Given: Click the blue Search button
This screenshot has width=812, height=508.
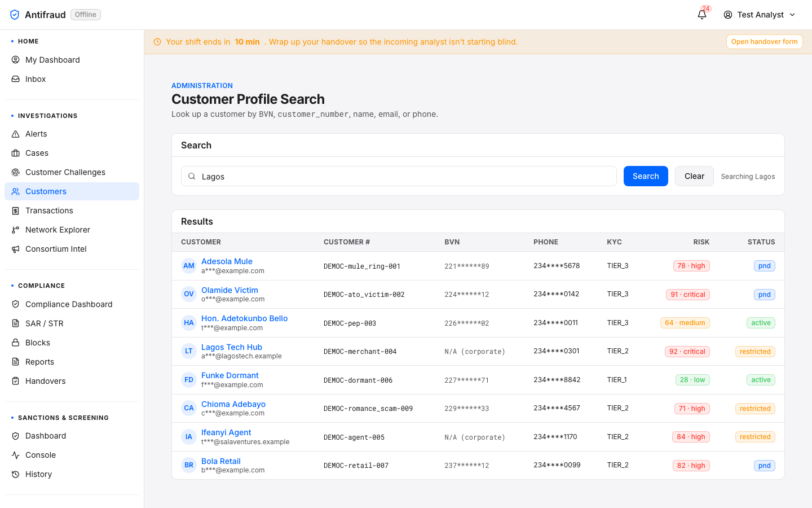Looking at the screenshot, I should point(646,176).
